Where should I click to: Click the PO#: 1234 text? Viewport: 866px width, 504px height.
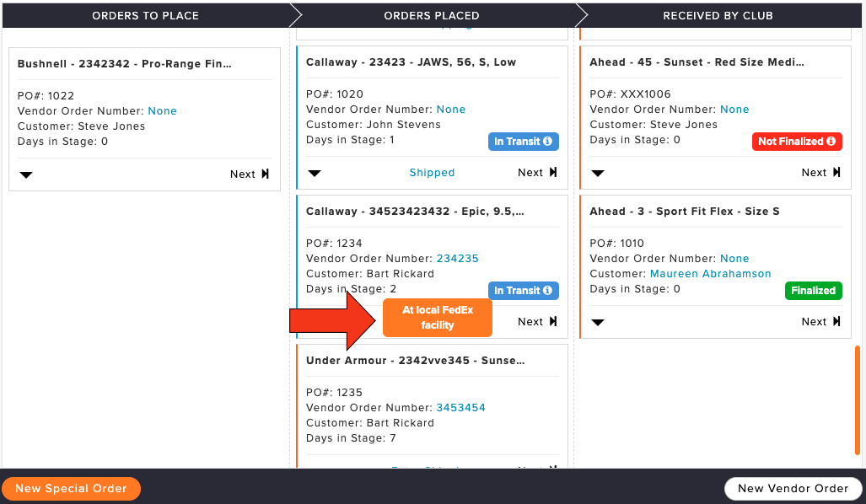[x=334, y=243]
